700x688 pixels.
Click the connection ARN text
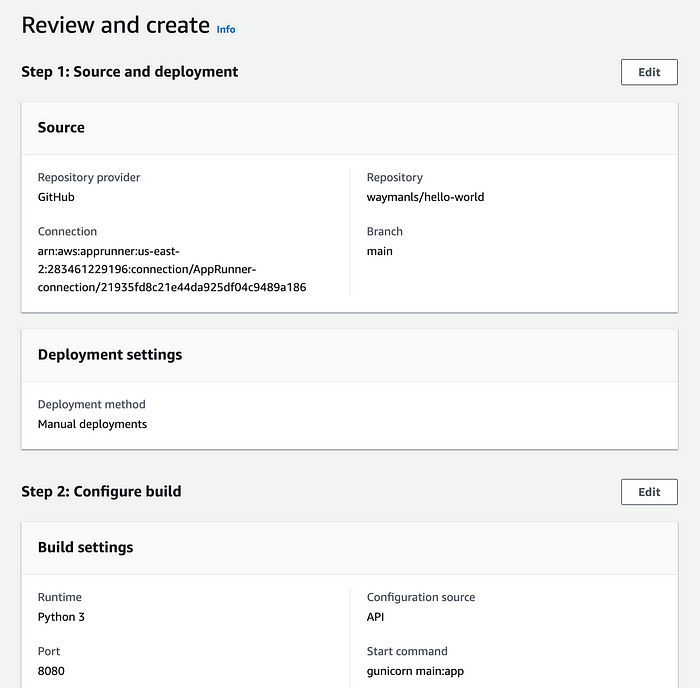[172, 269]
